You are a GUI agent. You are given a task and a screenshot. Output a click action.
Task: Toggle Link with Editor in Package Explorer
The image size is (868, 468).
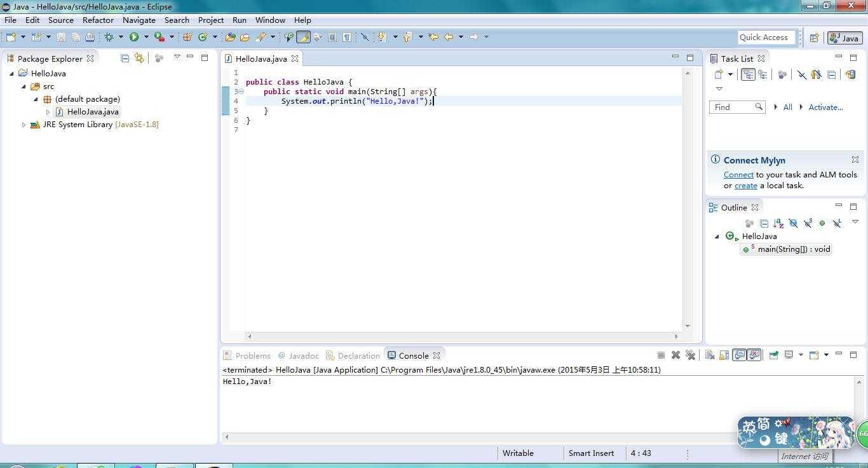(x=139, y=58)
